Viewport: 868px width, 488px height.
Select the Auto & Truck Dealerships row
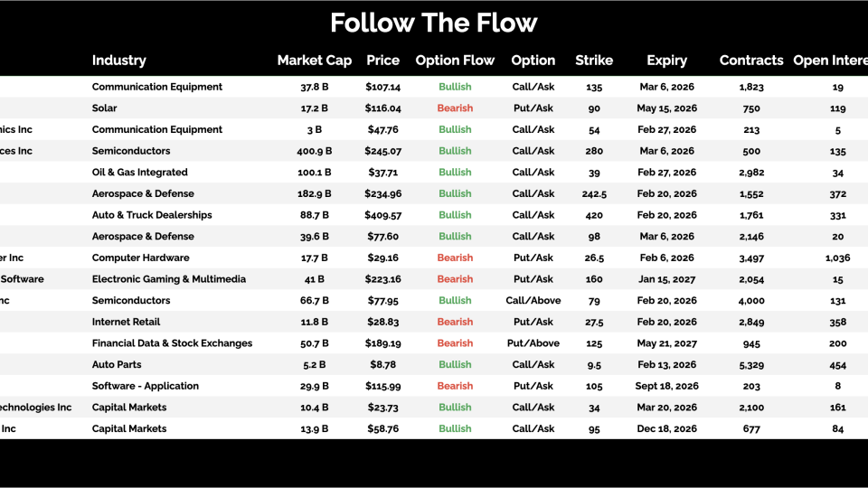pos(152,215)
